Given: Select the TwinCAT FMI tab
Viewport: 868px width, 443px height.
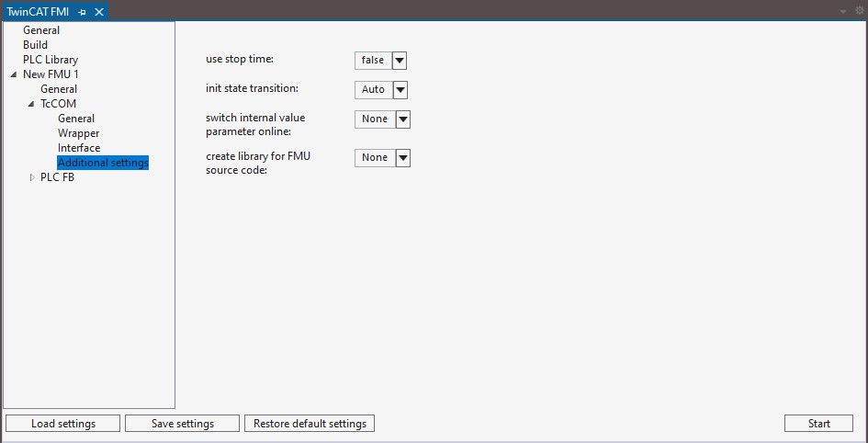Looking at the screenshot, I should [39, 12].
